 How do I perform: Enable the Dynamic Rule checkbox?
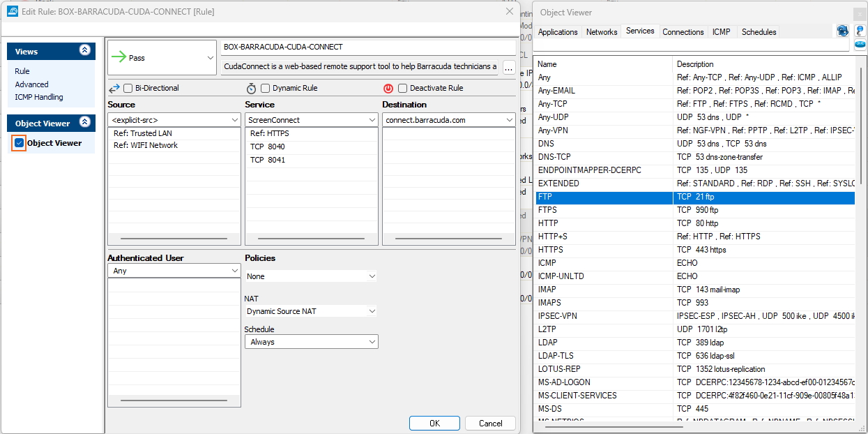[x=265, y=89]
